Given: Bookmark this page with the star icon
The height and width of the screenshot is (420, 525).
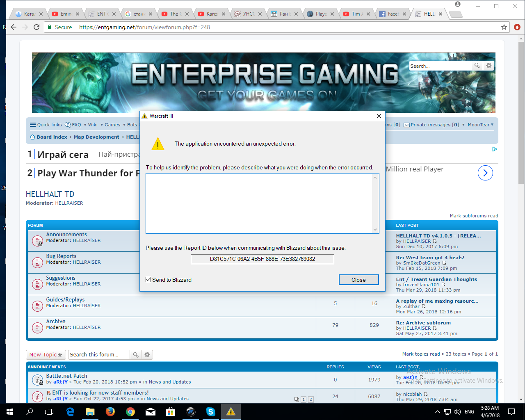Looking at the screenshot, I should [504, 27].
